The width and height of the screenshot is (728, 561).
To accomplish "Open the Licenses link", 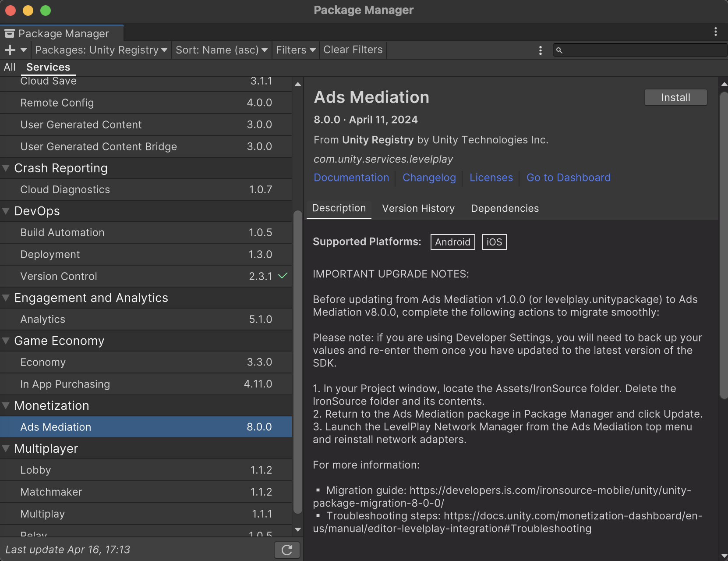I will [x=491, y=178].
